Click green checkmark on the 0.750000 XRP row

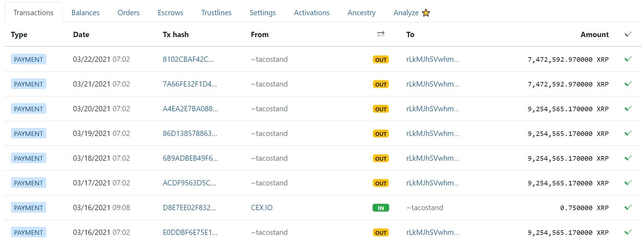[x=628, y=208]
